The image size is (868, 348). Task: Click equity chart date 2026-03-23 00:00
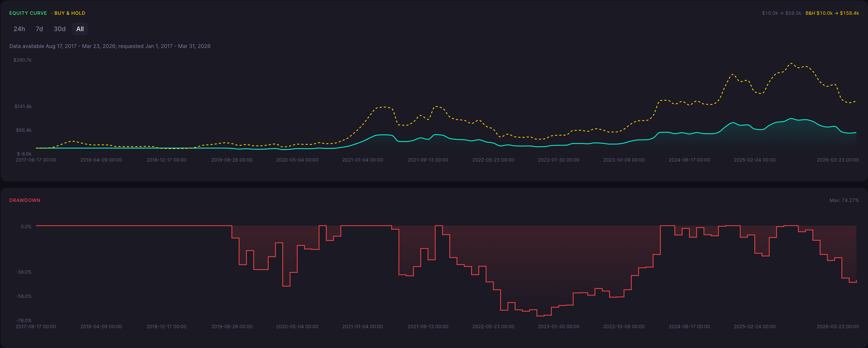pyautogui.click(x=838, y=160)
